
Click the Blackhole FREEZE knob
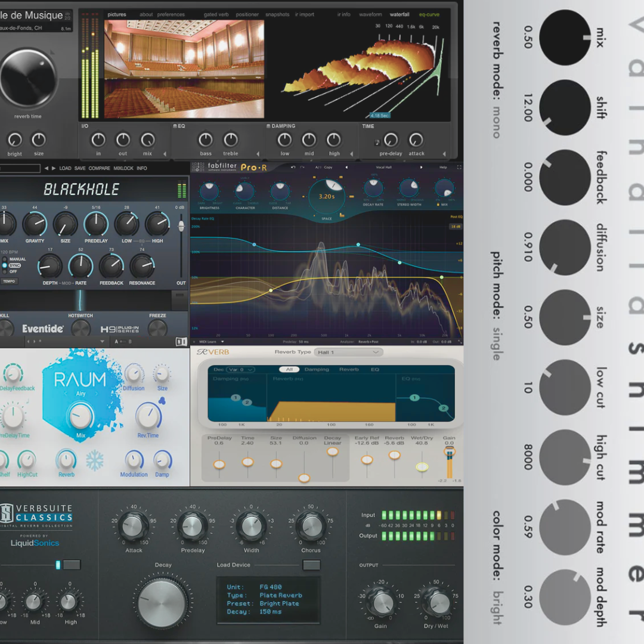pyautogui.click(x=157, y=328)
